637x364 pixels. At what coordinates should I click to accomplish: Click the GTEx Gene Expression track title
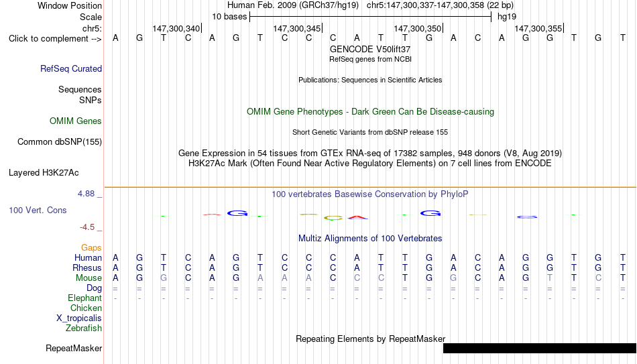pyautogui.click(x=370, y=153)
